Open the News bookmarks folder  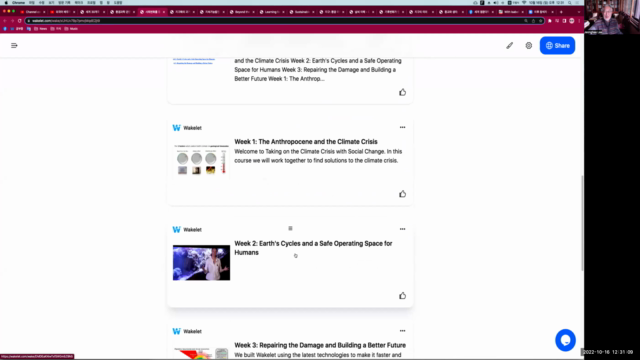click(x=40, y=29)
